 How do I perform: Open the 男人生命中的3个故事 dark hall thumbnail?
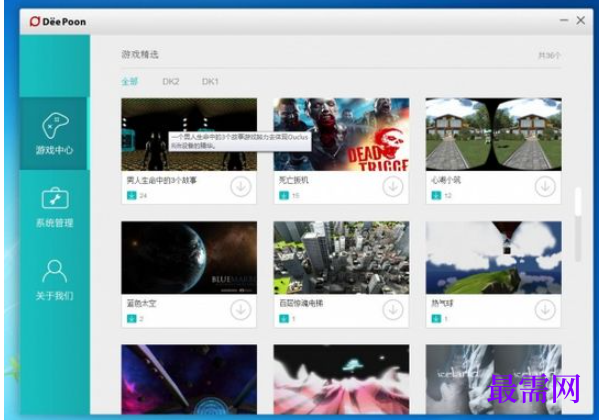coord(189,135)
